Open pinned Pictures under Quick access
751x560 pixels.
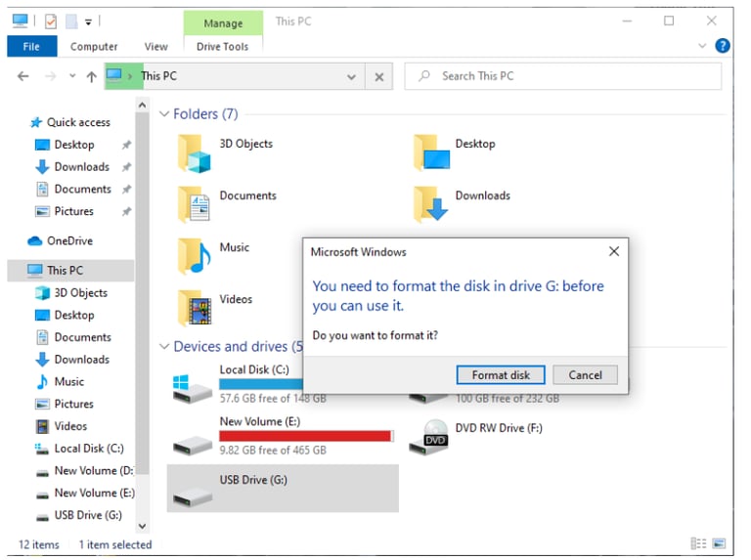point(73,211)
